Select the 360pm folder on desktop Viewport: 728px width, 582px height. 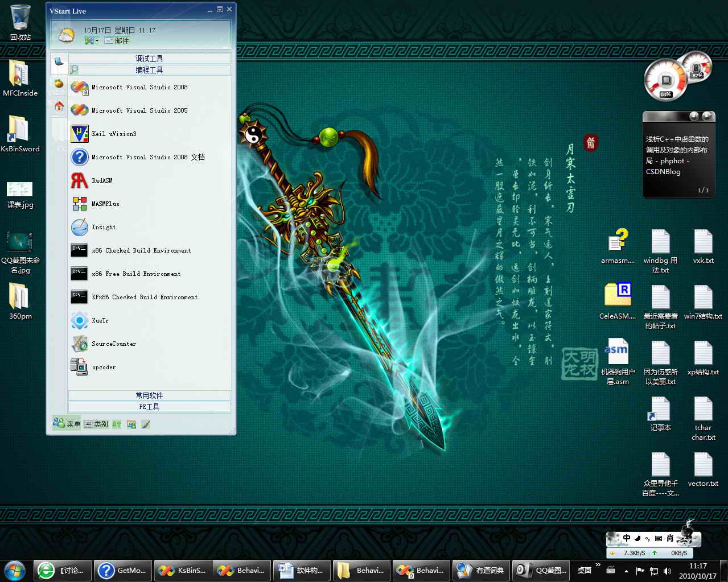click(20, 302)
